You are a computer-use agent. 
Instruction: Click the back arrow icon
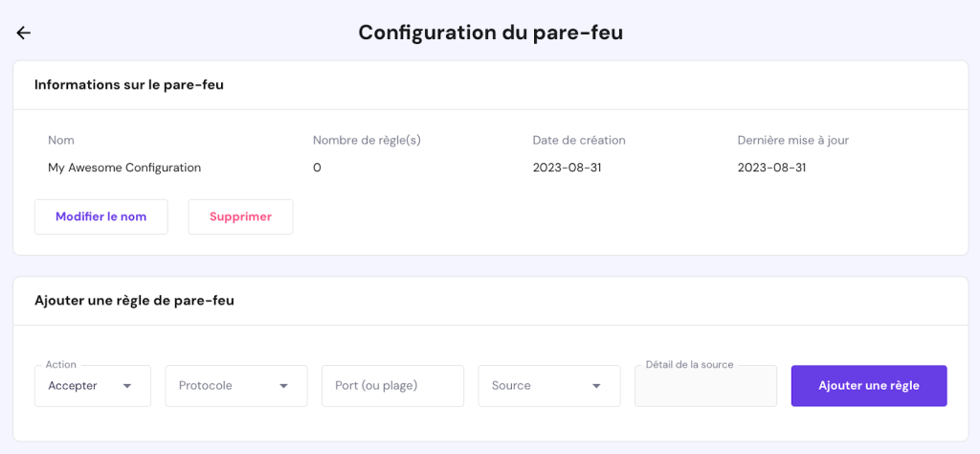[x=24, y=33]
